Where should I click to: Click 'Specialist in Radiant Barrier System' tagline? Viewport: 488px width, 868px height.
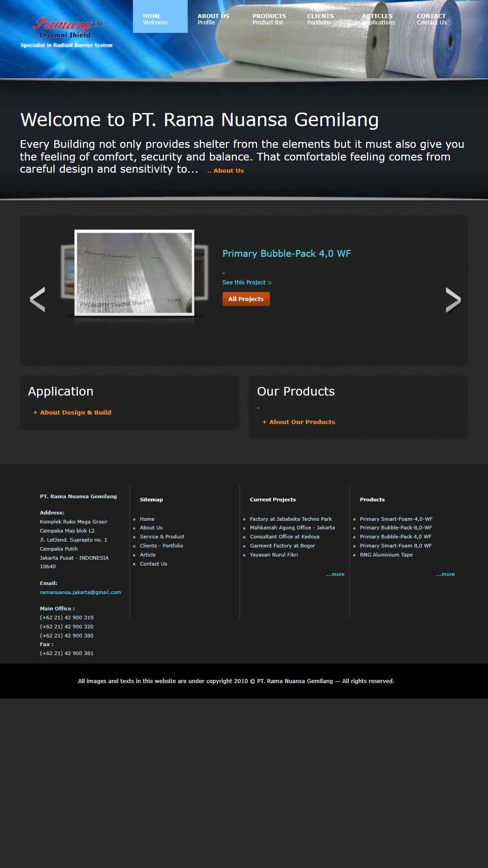(66, 45)
